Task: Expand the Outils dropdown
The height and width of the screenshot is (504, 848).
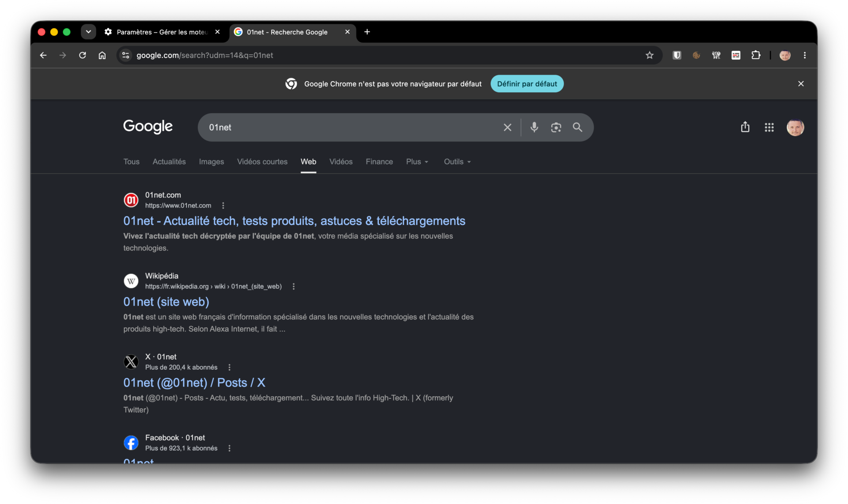Action: pyautogui.click(x=457, y=162)
